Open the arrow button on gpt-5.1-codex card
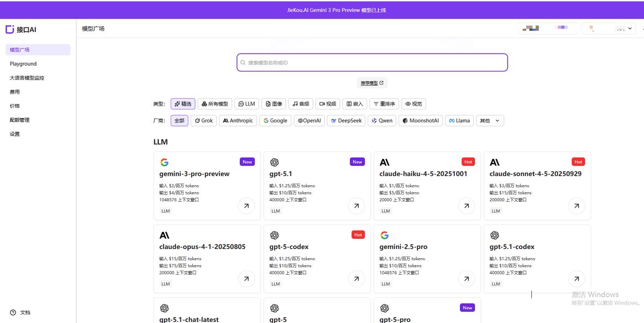 pos(576,278)
